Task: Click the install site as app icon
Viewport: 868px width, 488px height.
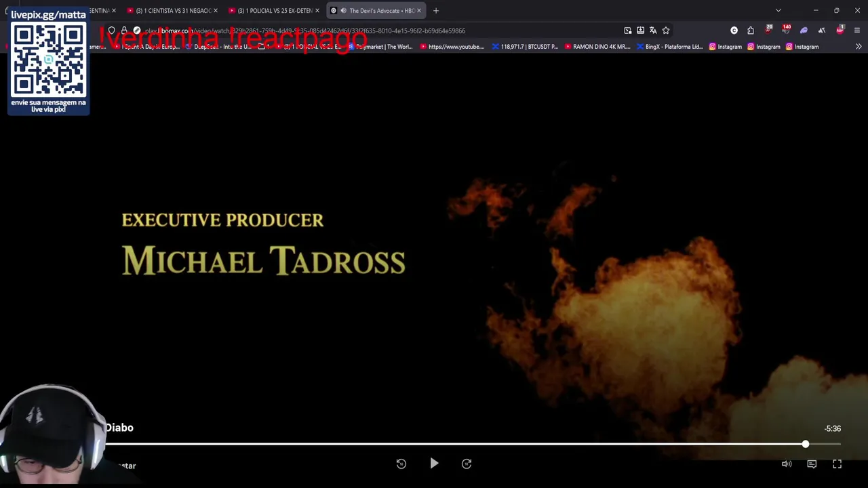Action: point(640,30)
